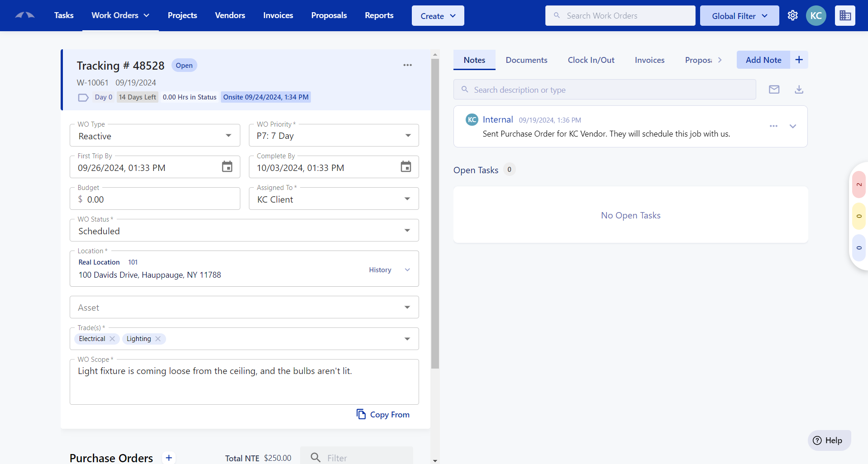Click the magnifier icon in Search Work Orders
The image size is (868, 464).
[557, 15]
